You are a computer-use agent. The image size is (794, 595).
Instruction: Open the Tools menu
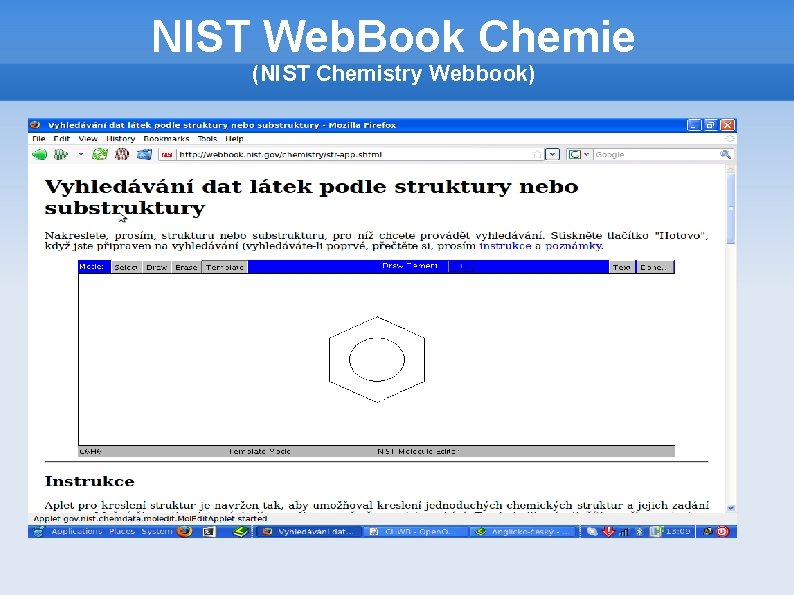click(207, 139)
